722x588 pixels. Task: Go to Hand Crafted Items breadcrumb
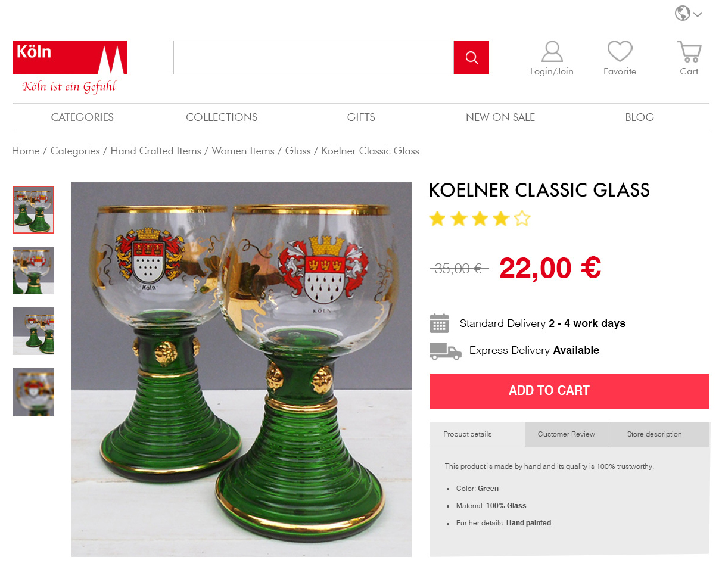click(156, 151)
